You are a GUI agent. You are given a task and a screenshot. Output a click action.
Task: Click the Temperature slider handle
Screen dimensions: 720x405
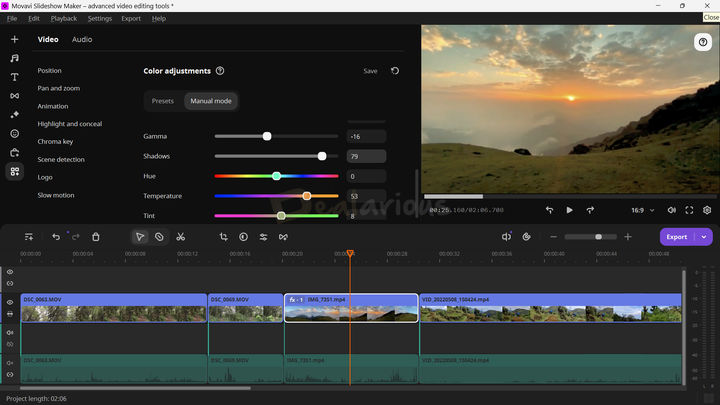pyautogui.click(x=306, y=196)
